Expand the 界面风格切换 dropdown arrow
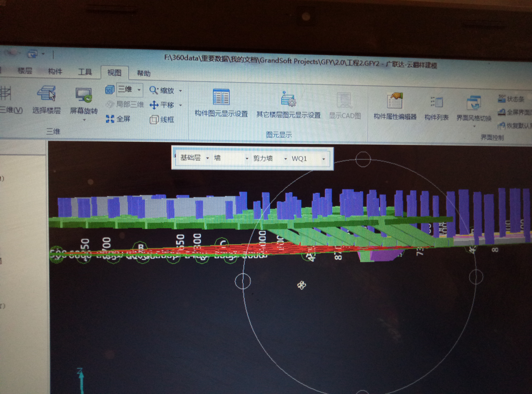The width and height of the screenshot is (532, 394). pos(474,126)
